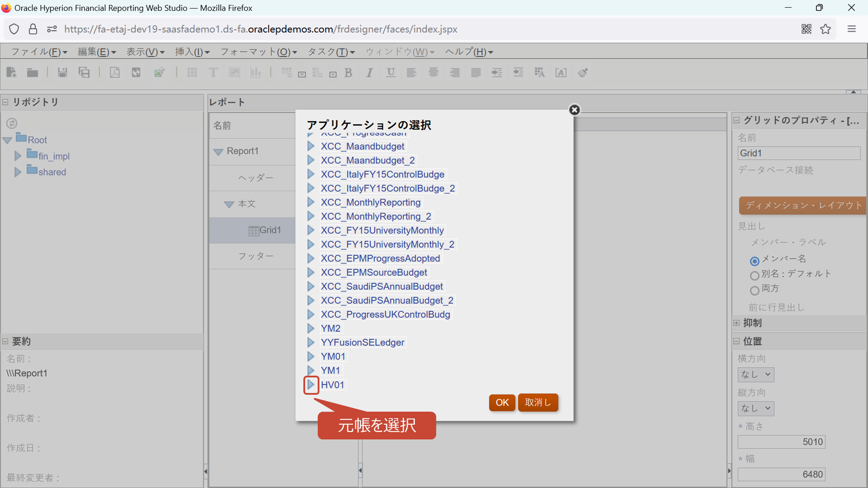Click the insert chart toolbar icon
This screenshot has height=488, width=868.
256,72
